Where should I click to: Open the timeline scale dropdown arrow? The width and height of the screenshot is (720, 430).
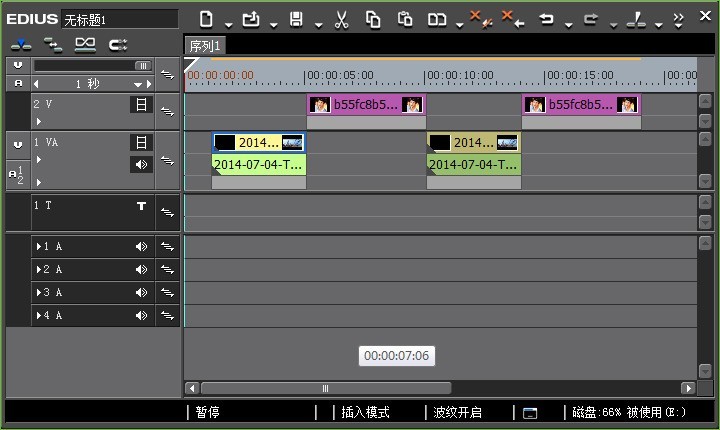[x=137, y=85]
